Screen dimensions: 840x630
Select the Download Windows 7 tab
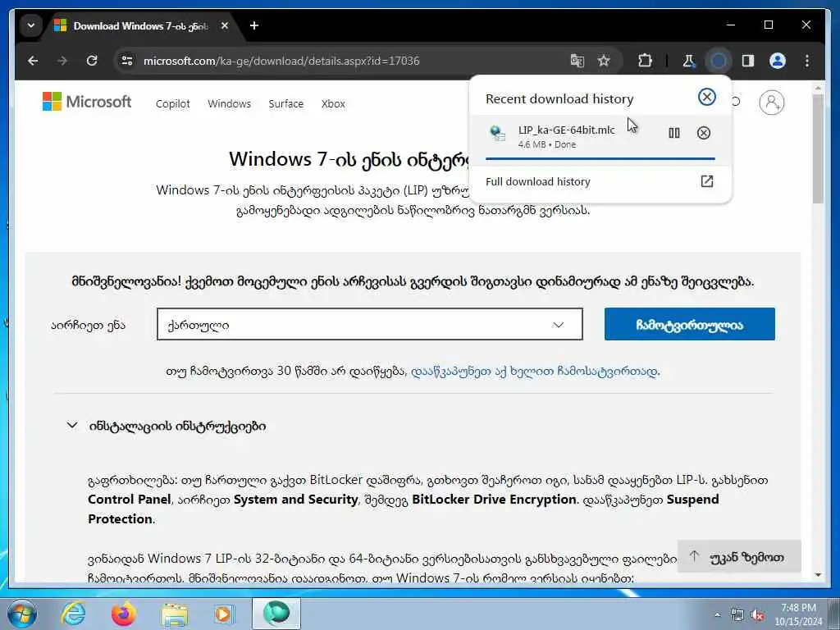coord(141,25)
